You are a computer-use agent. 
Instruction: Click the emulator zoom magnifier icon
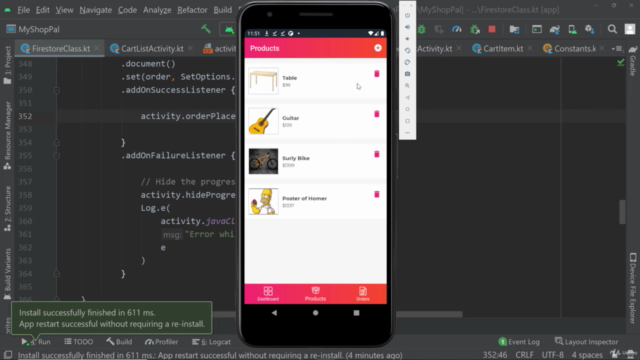tap(407, 86)
